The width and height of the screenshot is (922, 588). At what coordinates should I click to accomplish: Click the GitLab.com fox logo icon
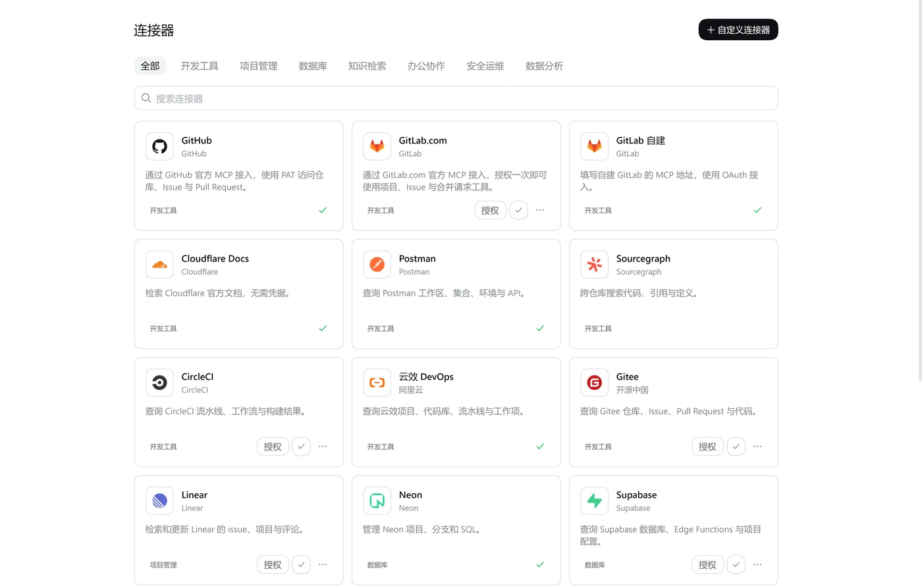377,146
